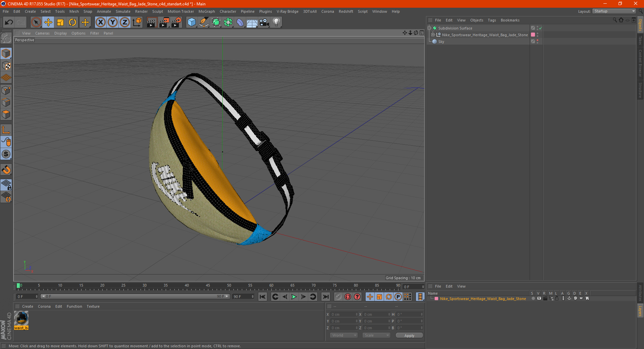
Task: Toggle X axis lock
Action: [x=100, y=22]
